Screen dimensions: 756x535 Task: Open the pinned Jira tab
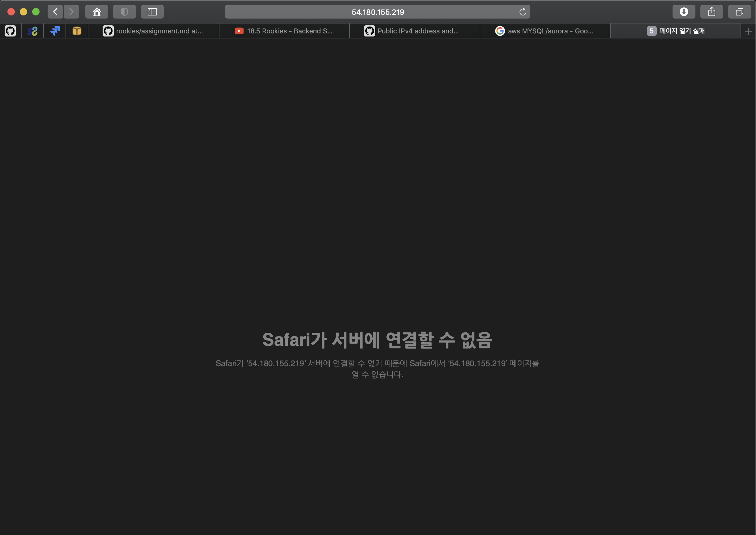coord(55,31)
